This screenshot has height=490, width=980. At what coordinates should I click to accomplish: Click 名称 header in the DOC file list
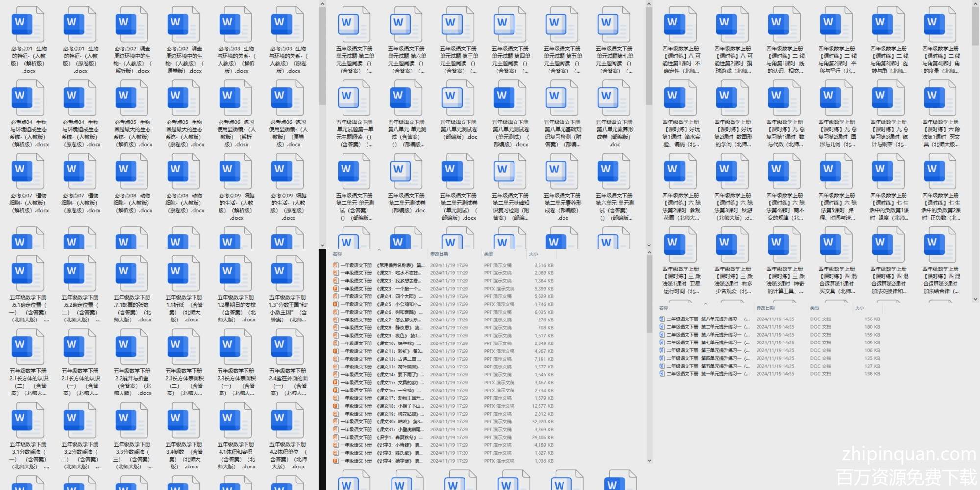coord(663,308)
